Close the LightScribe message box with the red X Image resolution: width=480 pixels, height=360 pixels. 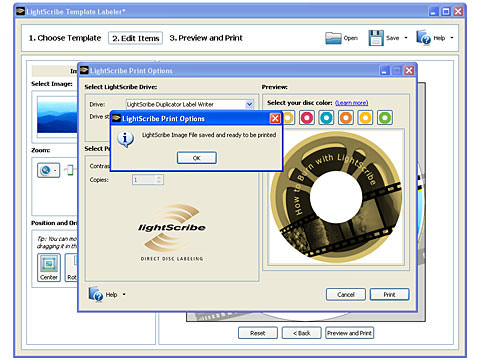(275, 118)
